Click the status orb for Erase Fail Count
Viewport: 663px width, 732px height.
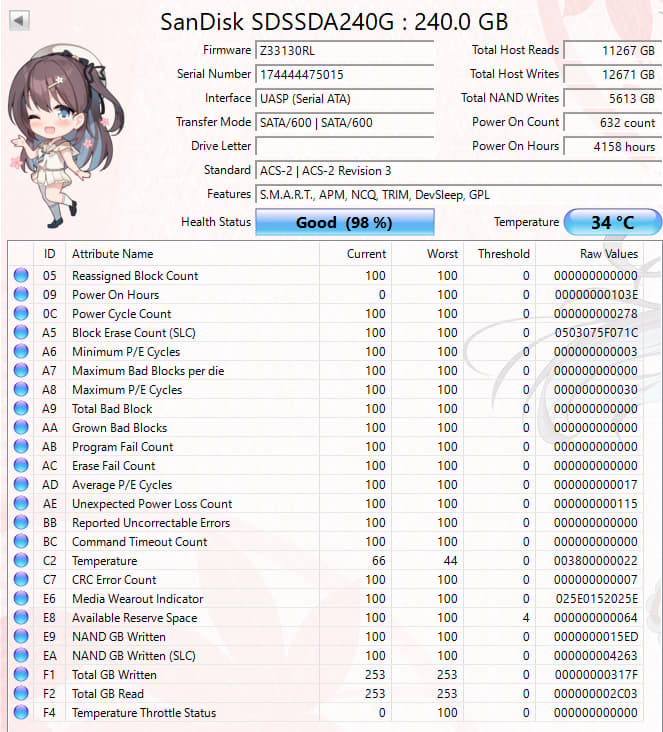point(21,465)
